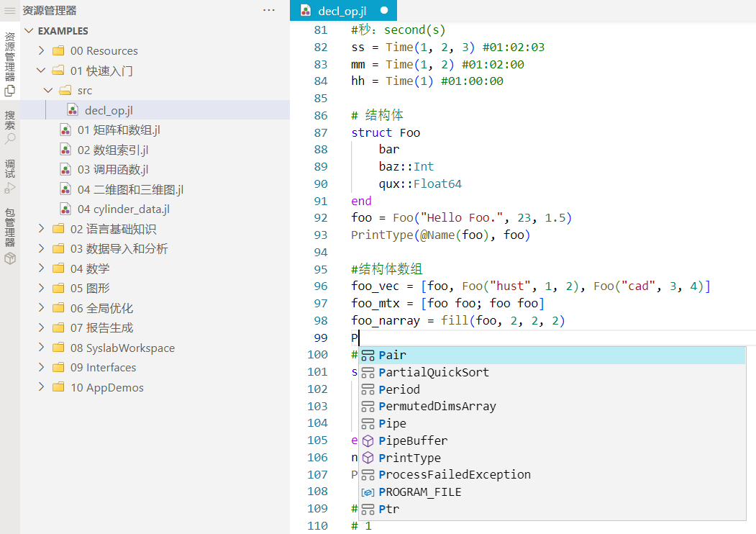The image size is (756, 534).
Task: Select Pair from the autocomplete list
Action: pos(393,355)
